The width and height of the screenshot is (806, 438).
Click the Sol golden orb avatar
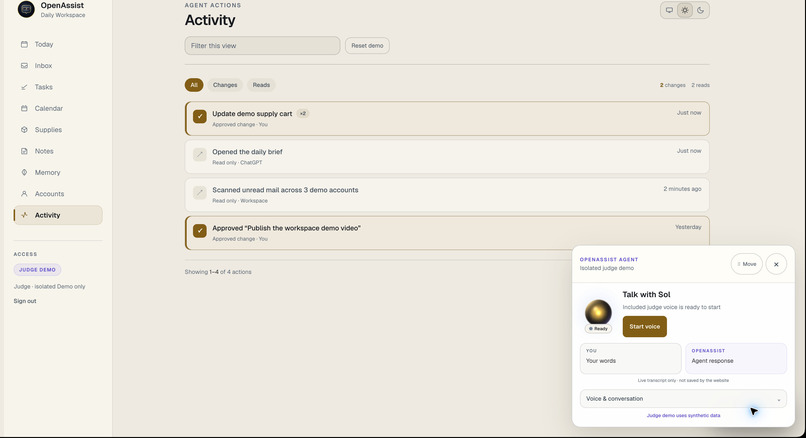coord(598,312)
